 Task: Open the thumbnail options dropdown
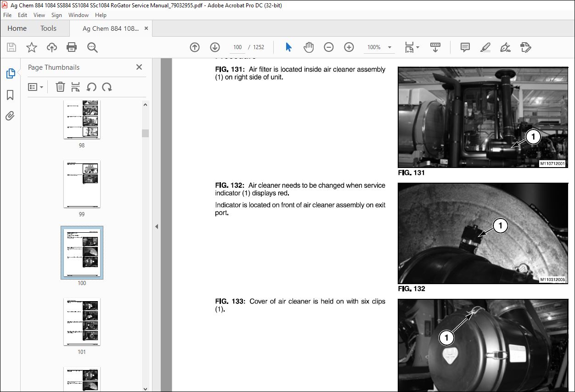[x=35, y=87]
